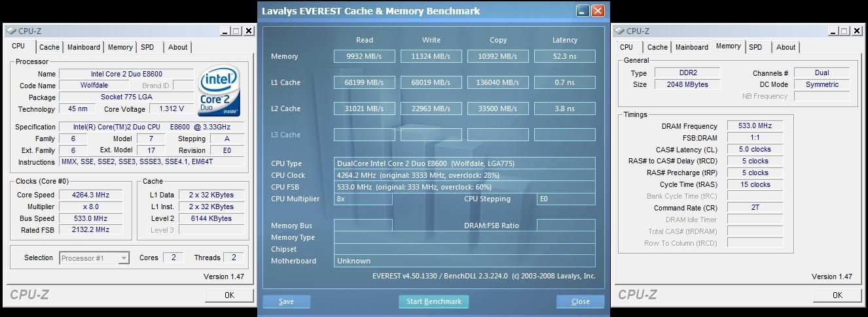
Task: Click Memory Write value 11324 MB/s
Action: click(431, 57)
